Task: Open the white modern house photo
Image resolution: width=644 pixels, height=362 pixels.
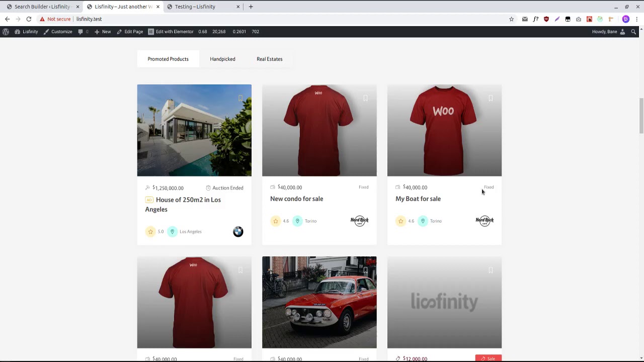Action: (194, 130)
